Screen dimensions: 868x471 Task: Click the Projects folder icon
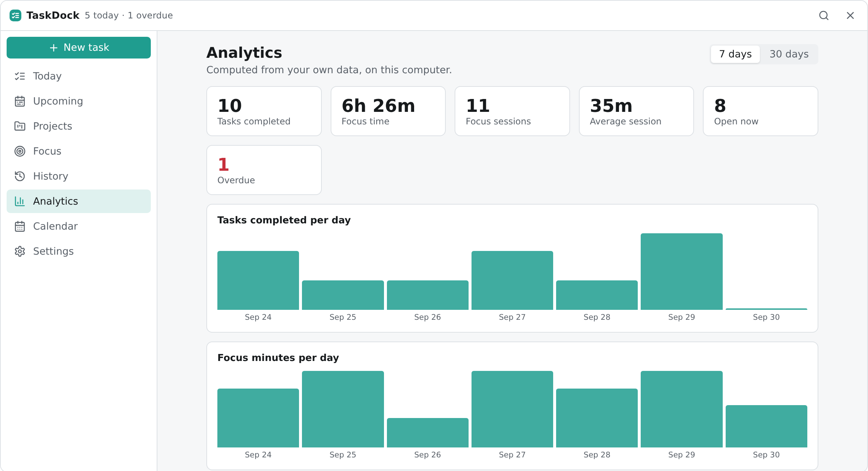[20, 126]
